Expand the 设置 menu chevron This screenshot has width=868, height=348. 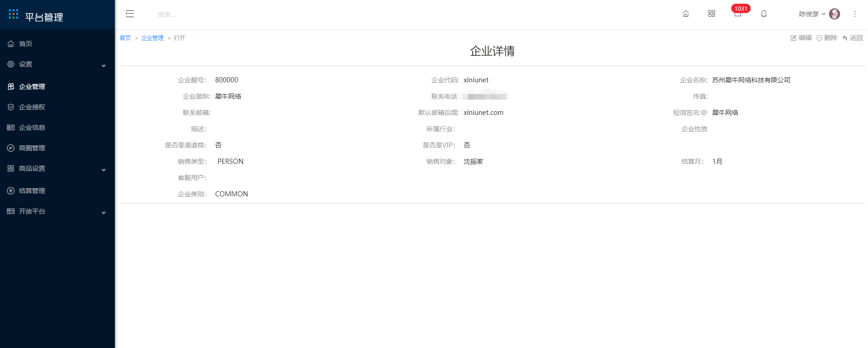104,66
